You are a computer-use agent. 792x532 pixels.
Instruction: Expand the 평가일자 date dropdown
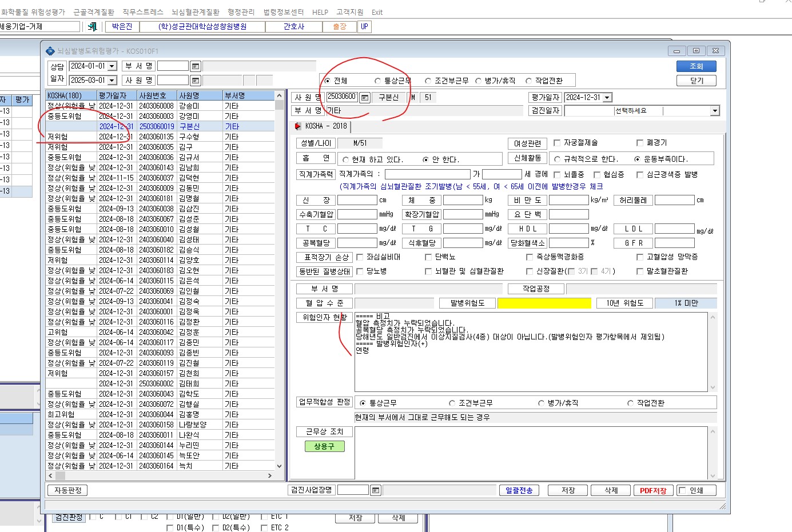click(607, 98)
